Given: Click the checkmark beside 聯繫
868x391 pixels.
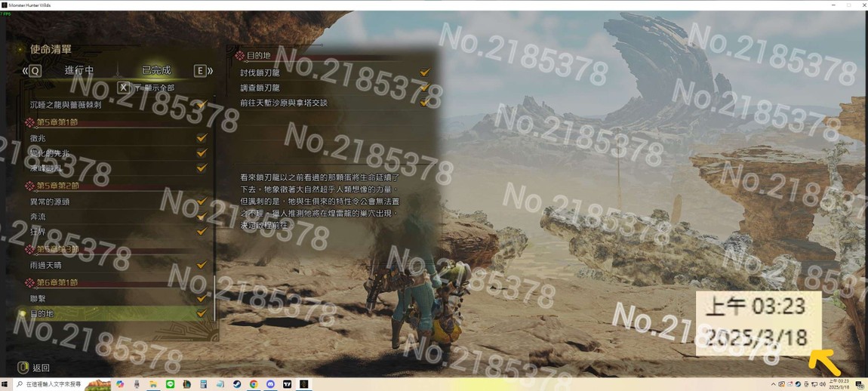Looking at the screenshot, I should click(x=202, y=298).
